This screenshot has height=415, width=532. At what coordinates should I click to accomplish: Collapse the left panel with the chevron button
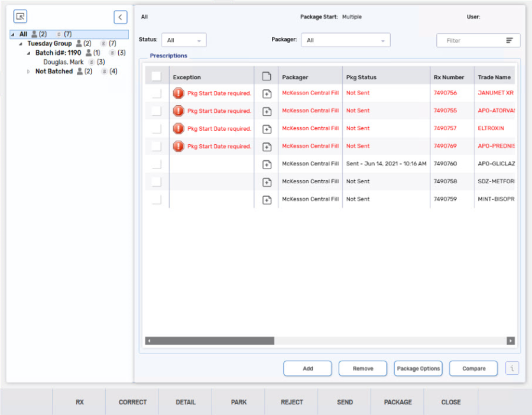121,17
